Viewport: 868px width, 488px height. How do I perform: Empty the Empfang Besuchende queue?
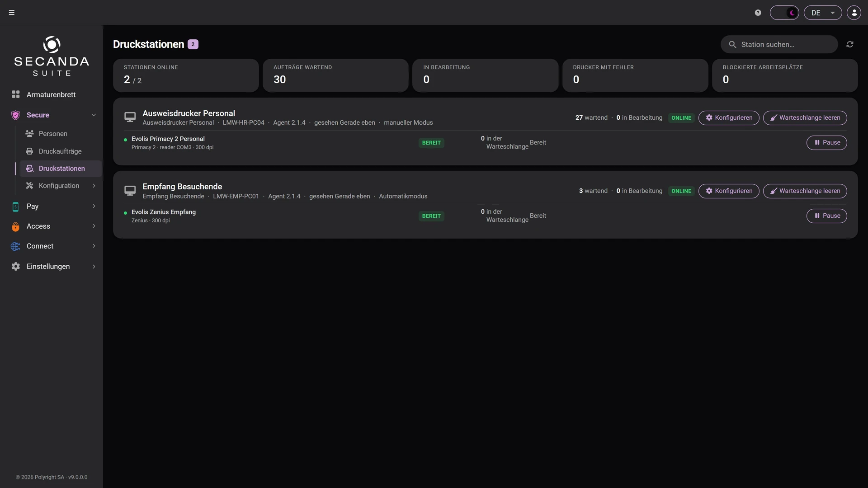coord(805,191)
